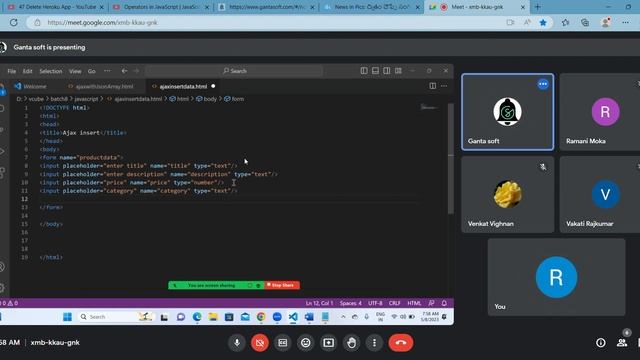Open Word icon in shared taskbar

pos(309,317)
